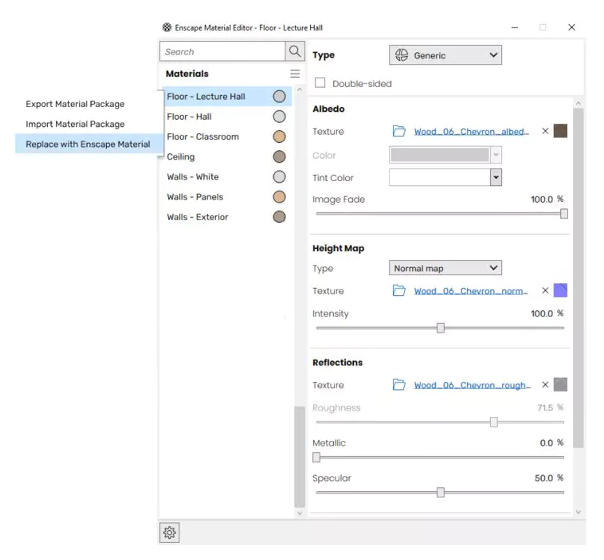The image size is (604, 560).
Task: Open folder icon for Albedo texture
Action: tap(399, 131)
